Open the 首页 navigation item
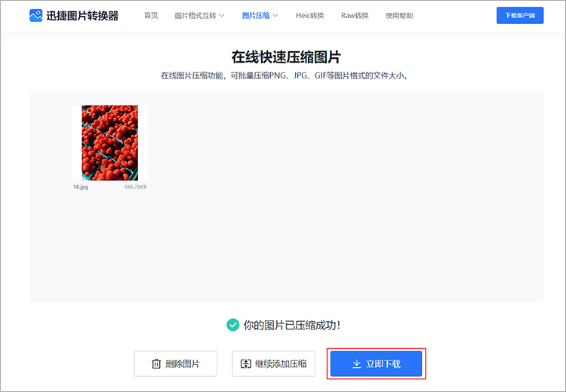Screen dimensions: 566x392 click(151, 16)
